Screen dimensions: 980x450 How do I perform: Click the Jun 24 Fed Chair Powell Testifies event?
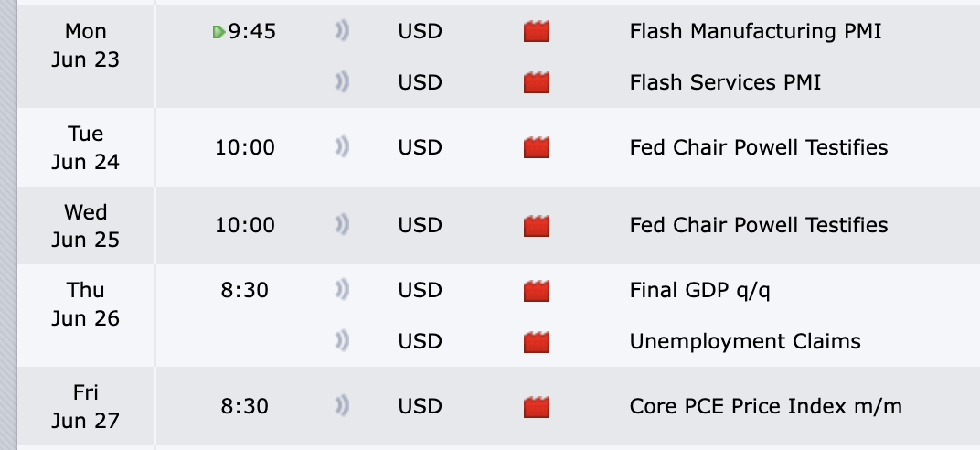pos(759,147)
